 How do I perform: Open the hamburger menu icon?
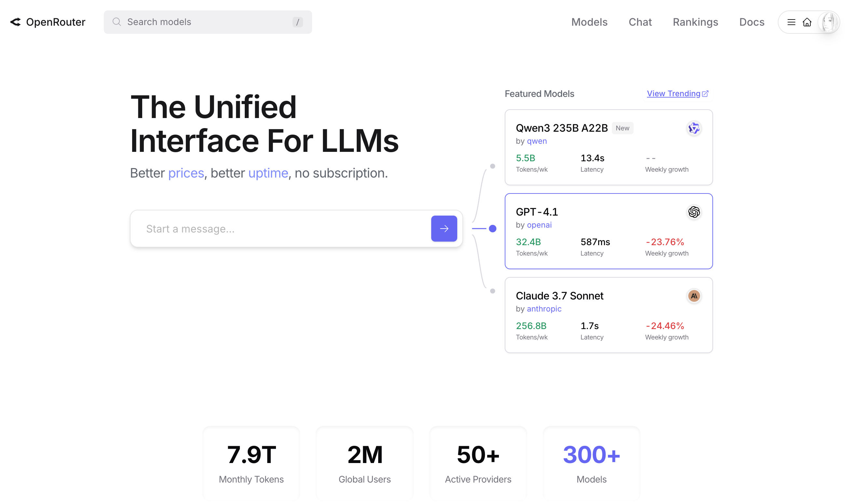pyautogui.click(x=791, y=22)
